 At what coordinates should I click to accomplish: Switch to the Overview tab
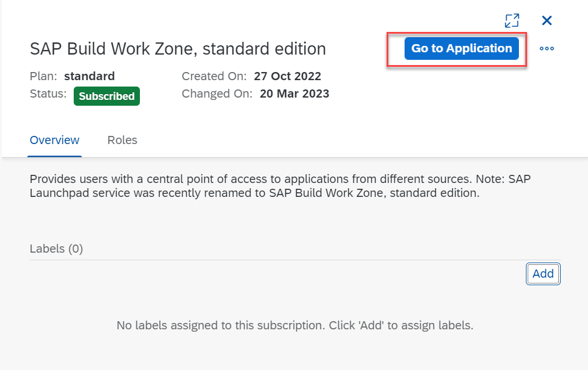55,140
